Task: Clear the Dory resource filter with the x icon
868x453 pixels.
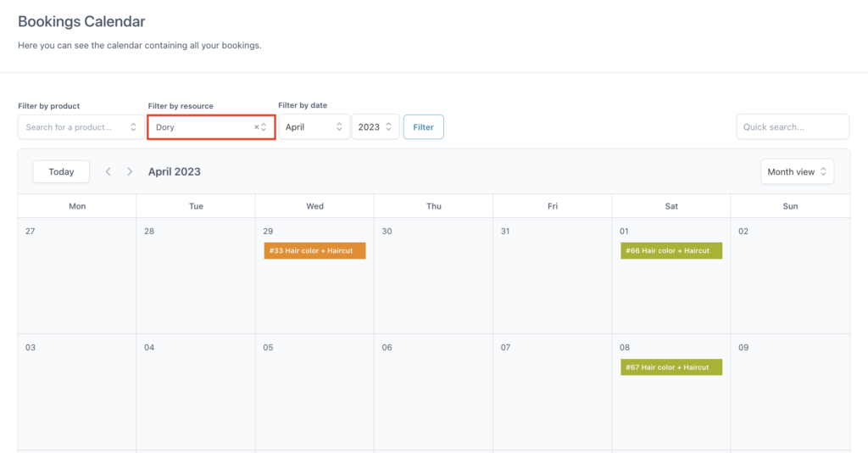Action: coord(256,126)
